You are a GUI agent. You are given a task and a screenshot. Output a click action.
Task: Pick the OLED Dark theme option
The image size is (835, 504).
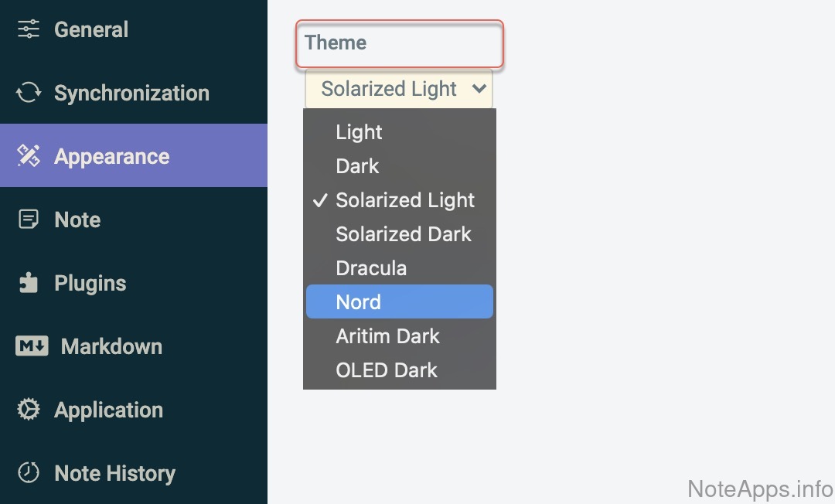point(387,370)
